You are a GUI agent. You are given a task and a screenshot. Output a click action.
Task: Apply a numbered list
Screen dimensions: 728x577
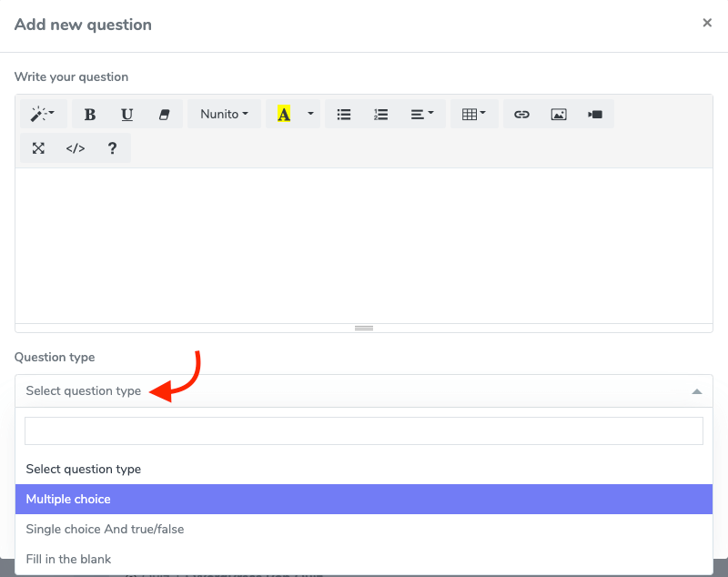[379, 114]
